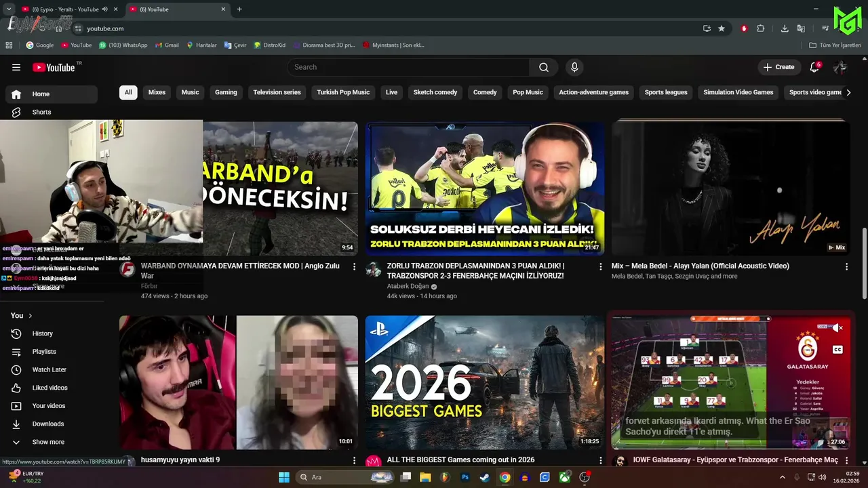Open History in the sidebar

tap(52, 333)
